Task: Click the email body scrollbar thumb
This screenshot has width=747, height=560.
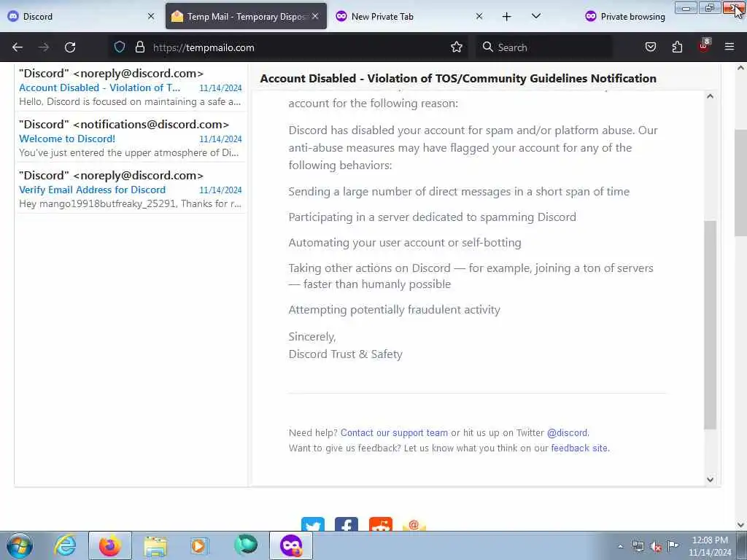Action: coord(710,324)
